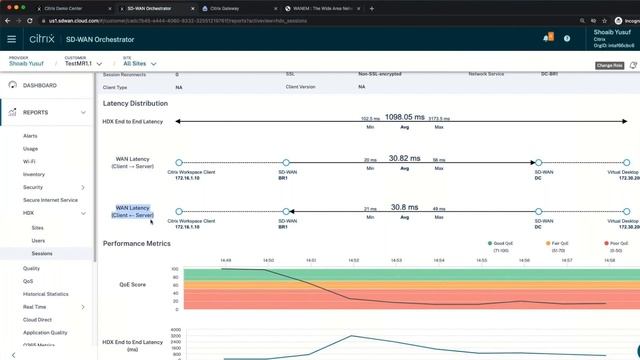Open the help question mark icon
The image size is (640, 360).
[567, 38]
